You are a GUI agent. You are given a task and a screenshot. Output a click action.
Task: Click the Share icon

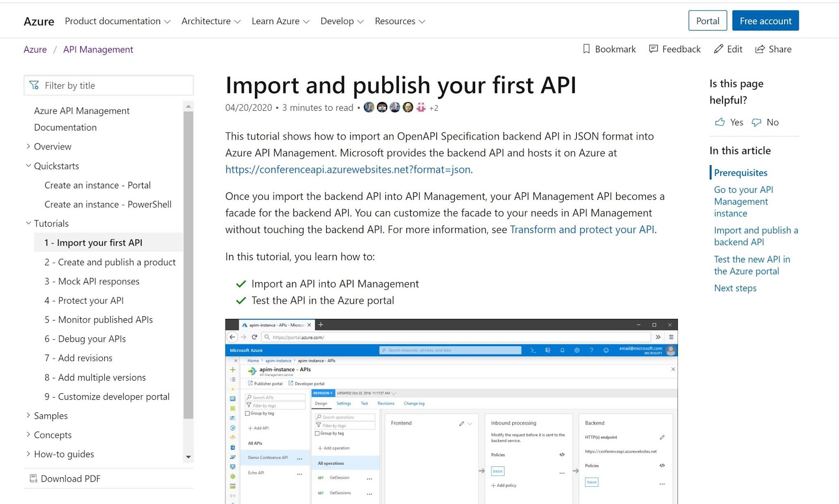(759, 49)
